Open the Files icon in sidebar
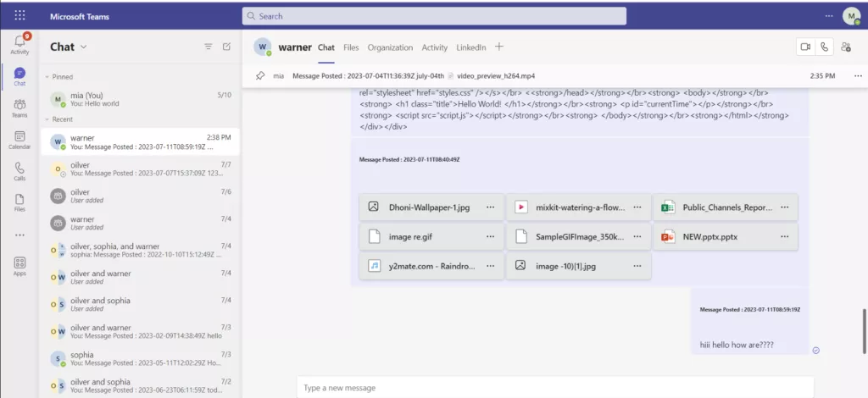 tap(19, 203)
